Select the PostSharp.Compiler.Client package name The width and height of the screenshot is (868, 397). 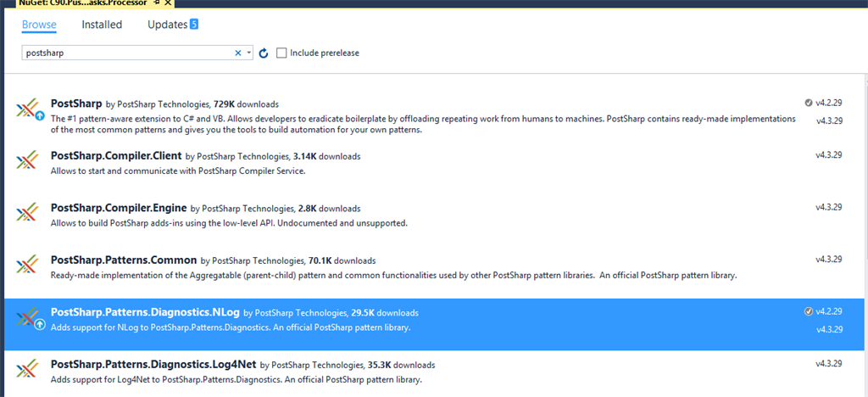(116, 156)
